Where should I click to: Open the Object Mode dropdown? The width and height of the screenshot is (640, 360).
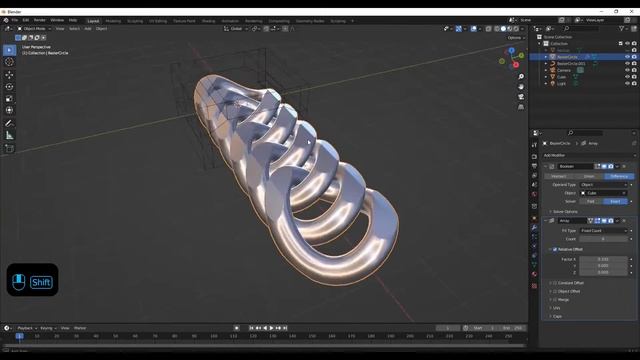(34, 29)
